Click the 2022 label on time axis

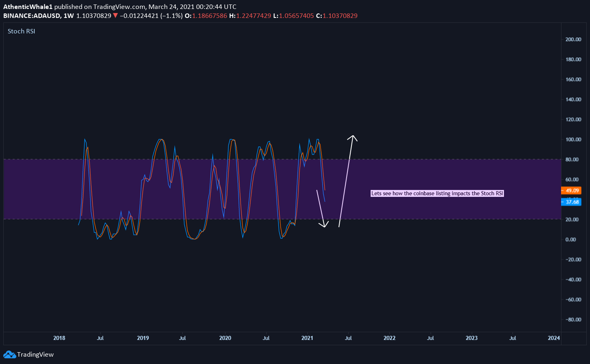[x=389, y=338]
